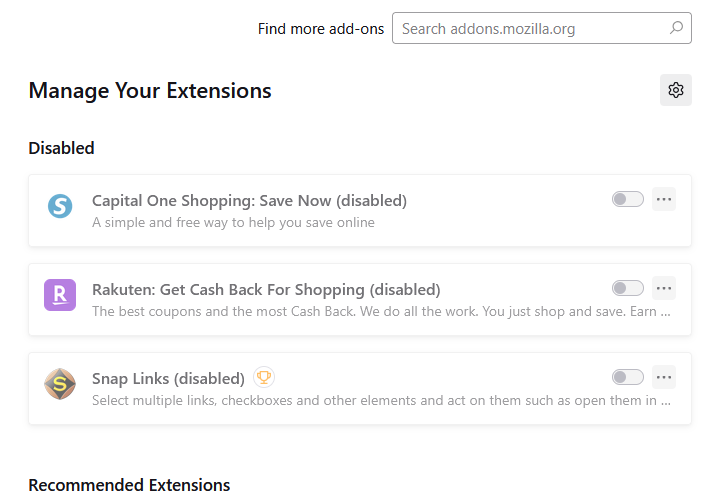711x498 pixels.
Task: Click the recommended trophy badge on Snap Links
Action: tap(264, 377)
